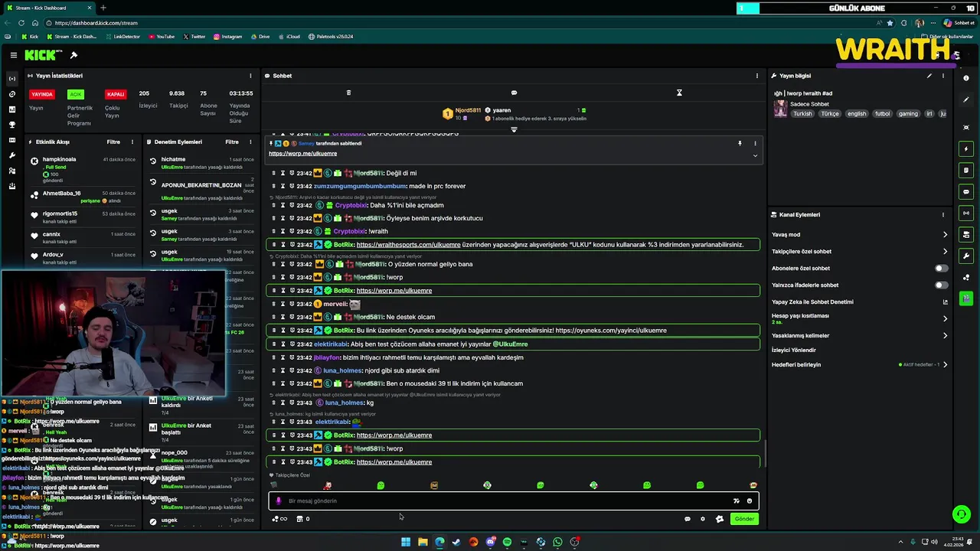
Task: Open emoji picker in message box
Action: coord(750,500)
